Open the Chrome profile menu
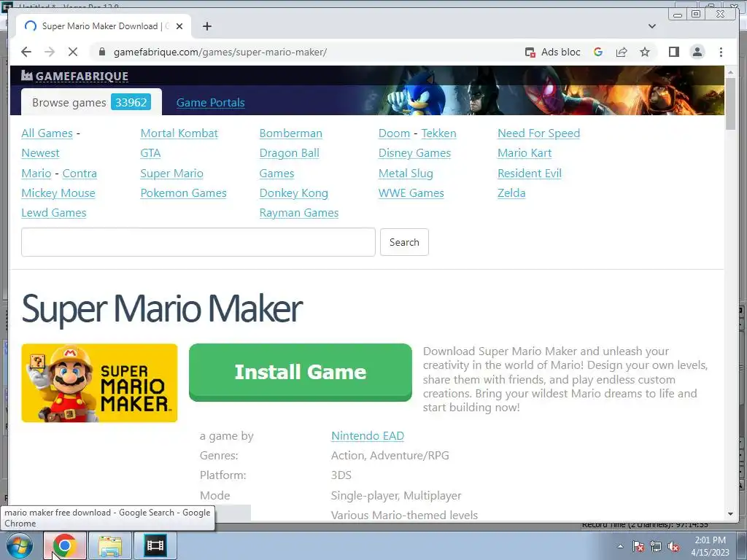This screenshot has width=747, height=560. click(697, 52)
